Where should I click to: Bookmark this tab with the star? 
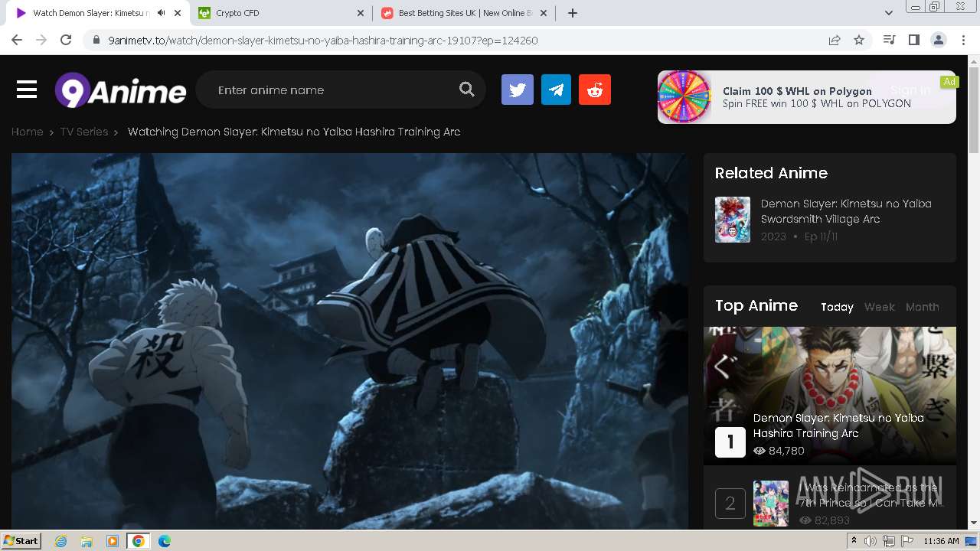(859, 40)
